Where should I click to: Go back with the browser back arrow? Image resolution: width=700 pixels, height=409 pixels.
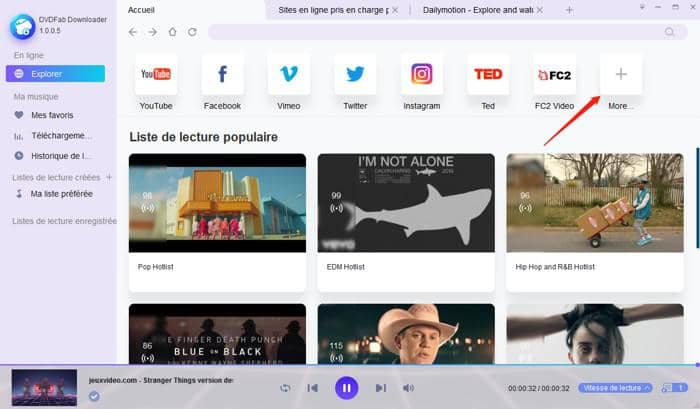pyautogui.click(x=133, y=32)
